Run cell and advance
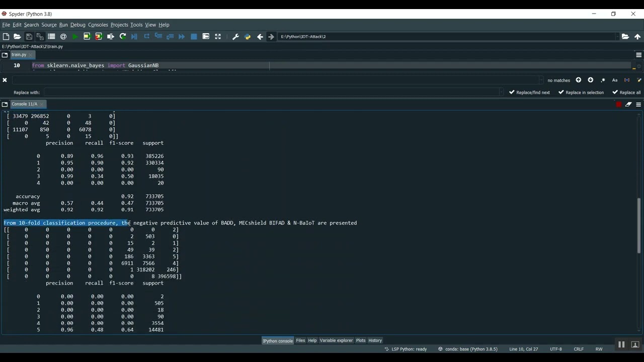This screenshot has height=362, width=644. [x=99, y=37]
